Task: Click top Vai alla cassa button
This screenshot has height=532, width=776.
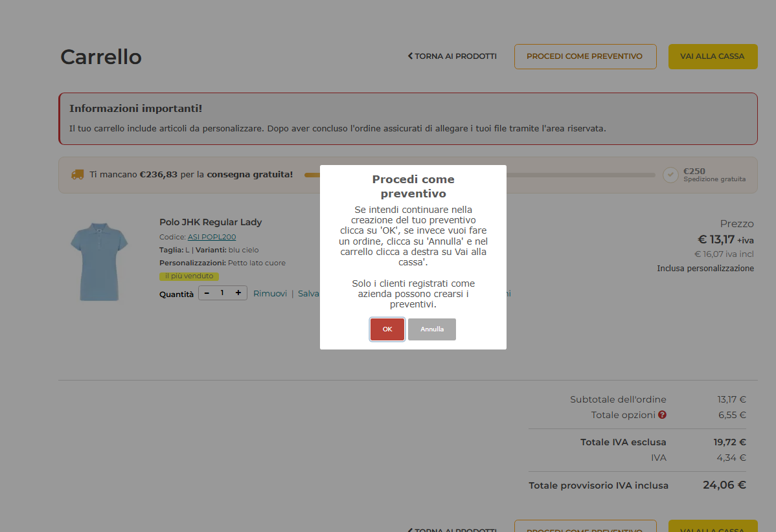Action: point(713,56)
